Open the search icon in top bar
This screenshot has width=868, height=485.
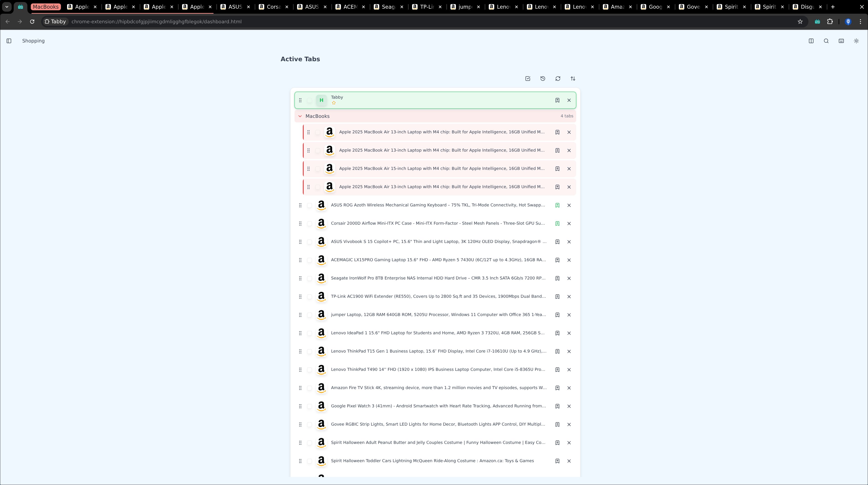coord(826,41)
